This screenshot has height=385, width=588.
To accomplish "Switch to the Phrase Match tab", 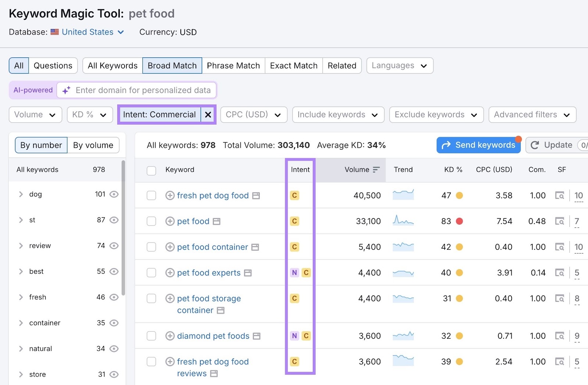I will (x=233, y=65).
